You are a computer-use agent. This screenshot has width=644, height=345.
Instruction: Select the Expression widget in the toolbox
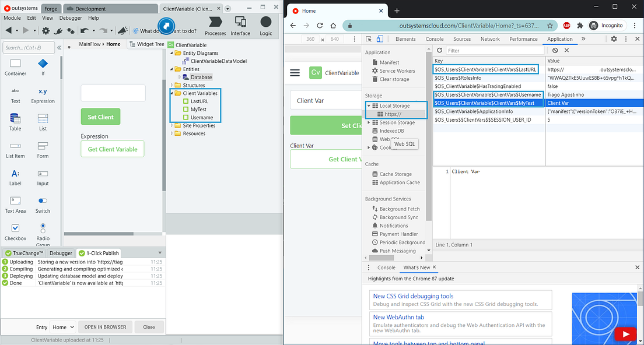(42, 95)
